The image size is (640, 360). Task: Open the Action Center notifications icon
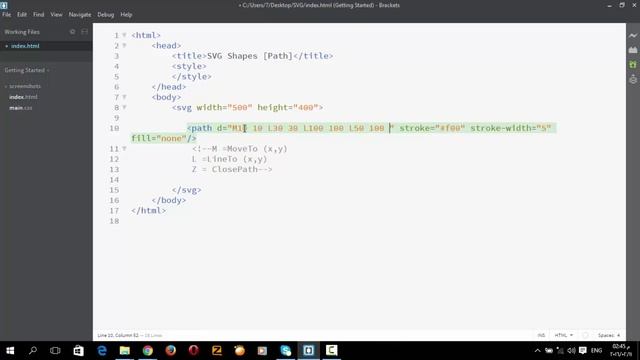click(582, 351)
